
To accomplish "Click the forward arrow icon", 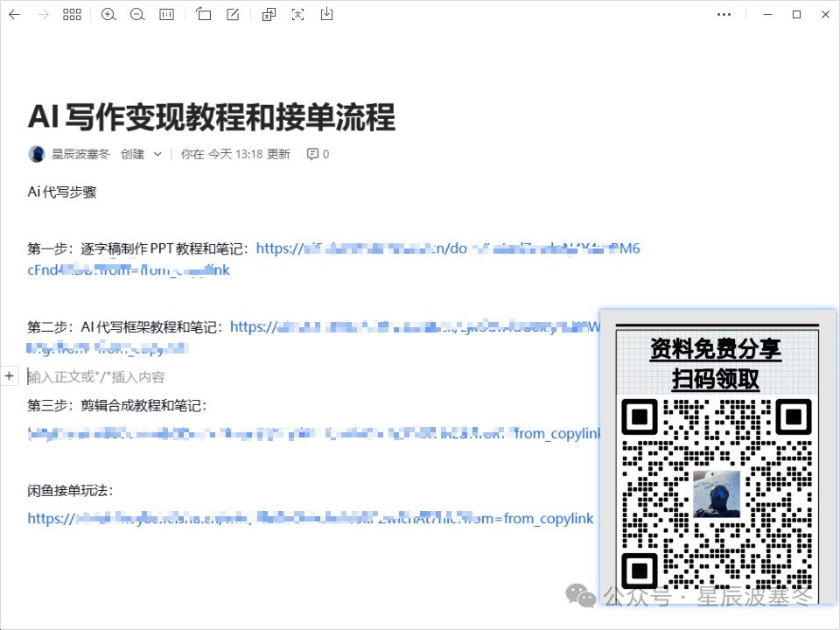I will pos(44,15).
